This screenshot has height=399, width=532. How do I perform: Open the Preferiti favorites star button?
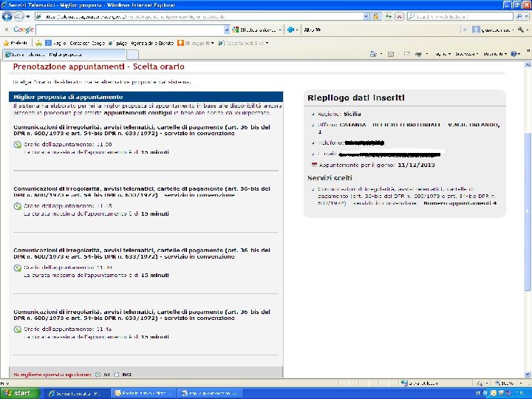(x=16, y=43)
